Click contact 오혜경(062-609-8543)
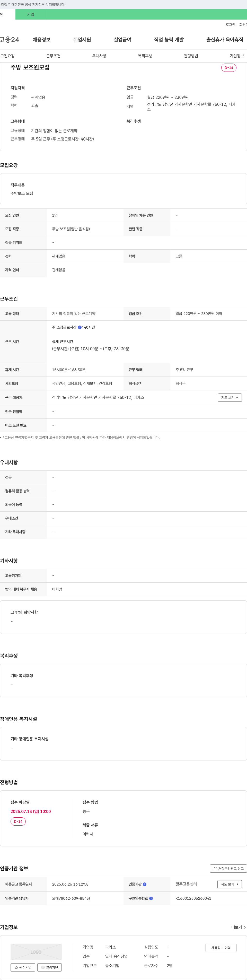 [x=71, y=898]
